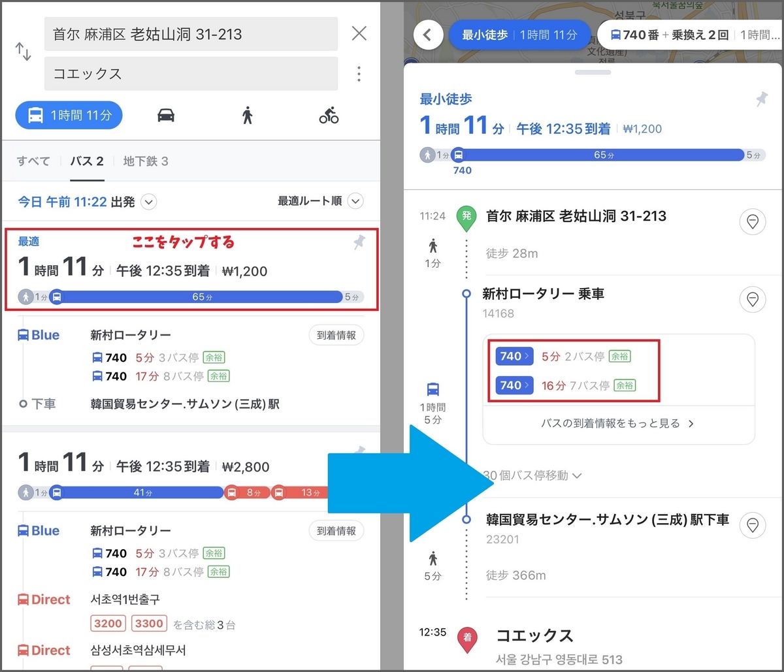
Task: Open バスの到着情報をもっと見る link
Action: (617, 424)
